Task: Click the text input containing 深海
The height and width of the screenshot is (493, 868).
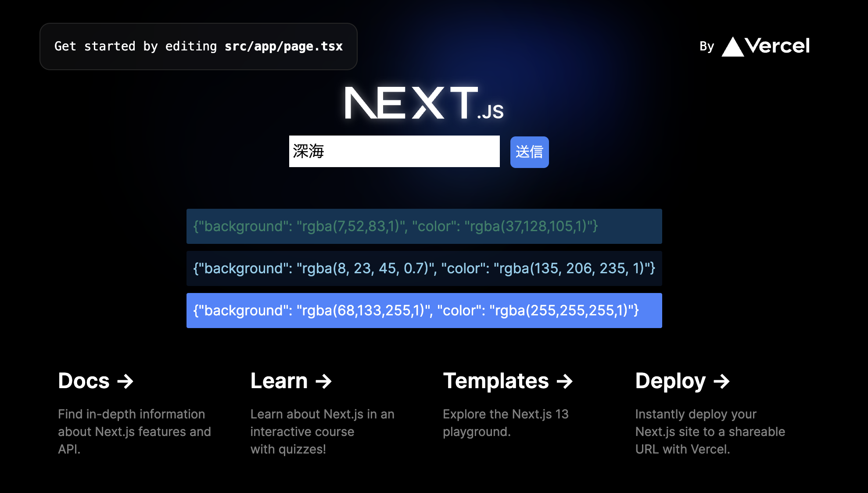Action: pyautogui.click(x=394, y=151)
